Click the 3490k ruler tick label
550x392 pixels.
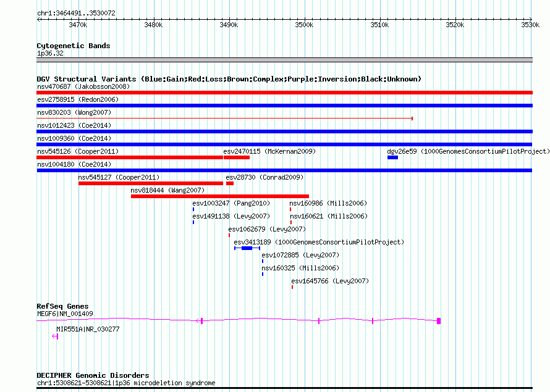click(x=229, y=25)
